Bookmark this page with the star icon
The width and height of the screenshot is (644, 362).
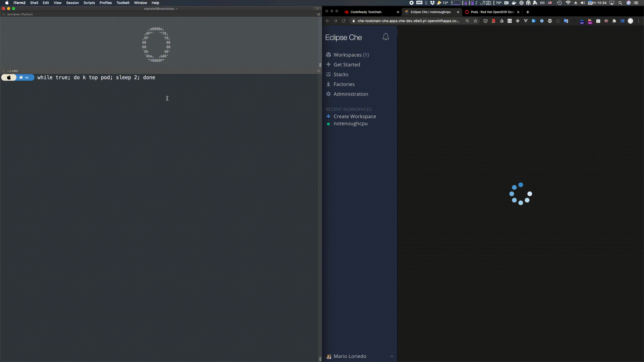pyautogui.click(x=475, y=21)
